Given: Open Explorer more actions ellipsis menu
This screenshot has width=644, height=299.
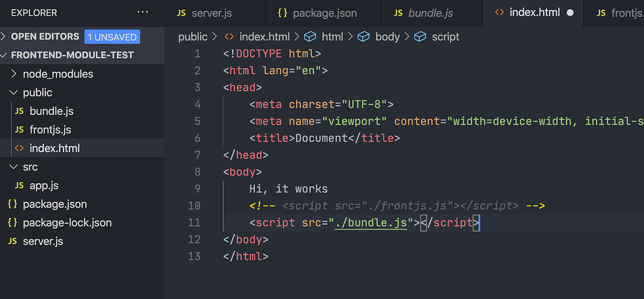Looking at the screenshot, I should 142,12.
